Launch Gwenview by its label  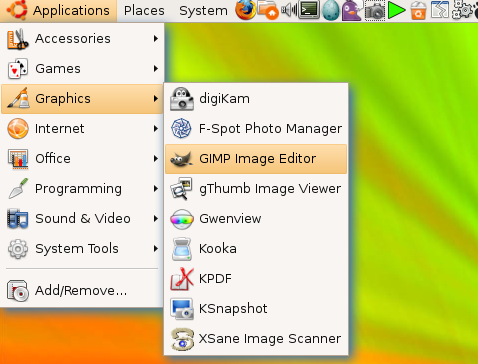point(230,219)
